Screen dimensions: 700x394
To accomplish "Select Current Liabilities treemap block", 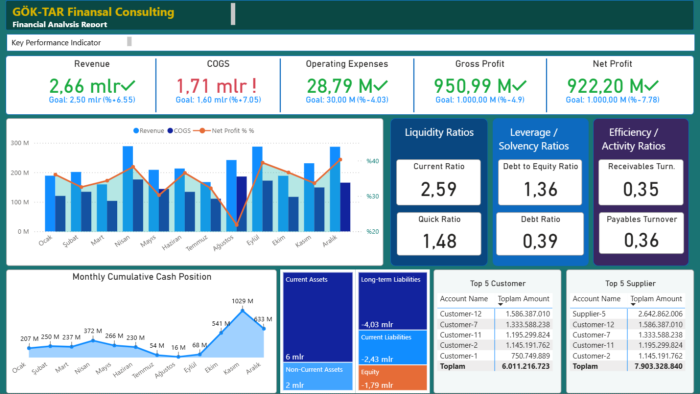I will coord(392,348).
